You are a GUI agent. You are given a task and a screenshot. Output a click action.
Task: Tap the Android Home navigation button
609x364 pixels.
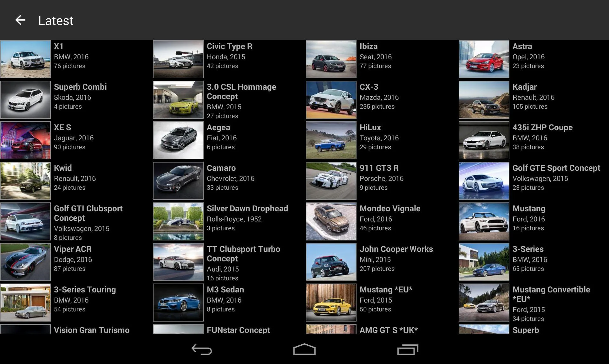tap(304, 349)
